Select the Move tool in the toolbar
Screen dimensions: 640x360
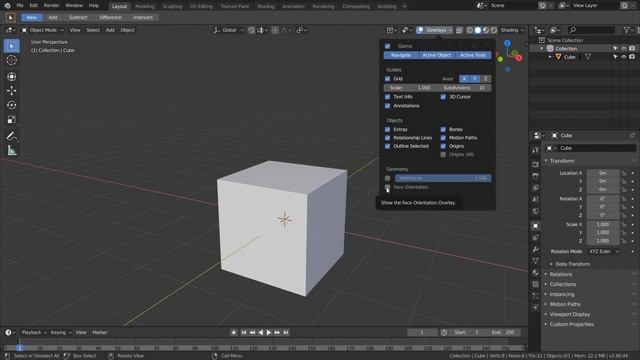point(11,91)
